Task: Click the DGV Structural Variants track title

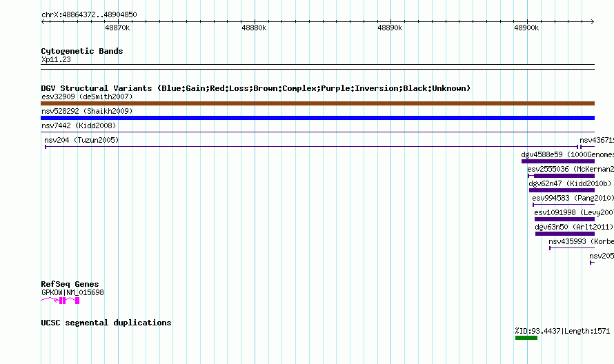Action: (x=256, y=88)
